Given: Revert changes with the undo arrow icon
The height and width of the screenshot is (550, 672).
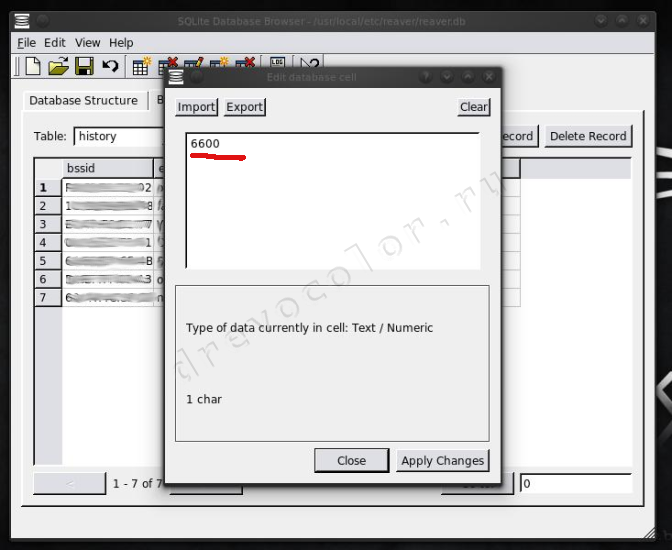Looking at the screenshot, I should point(110,66).
